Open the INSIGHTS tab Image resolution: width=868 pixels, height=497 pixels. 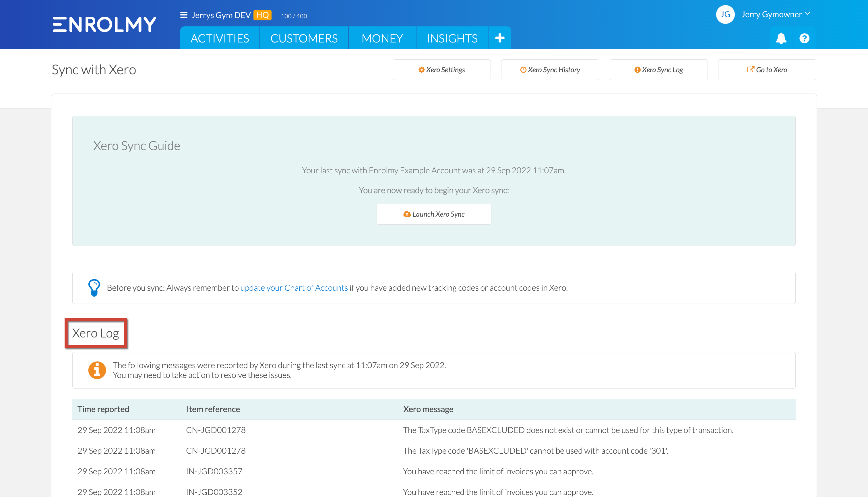tap(452, 38)
